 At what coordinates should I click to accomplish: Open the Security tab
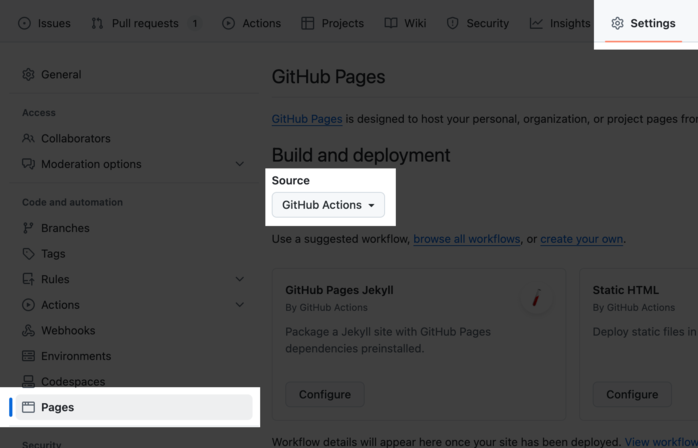478,23
